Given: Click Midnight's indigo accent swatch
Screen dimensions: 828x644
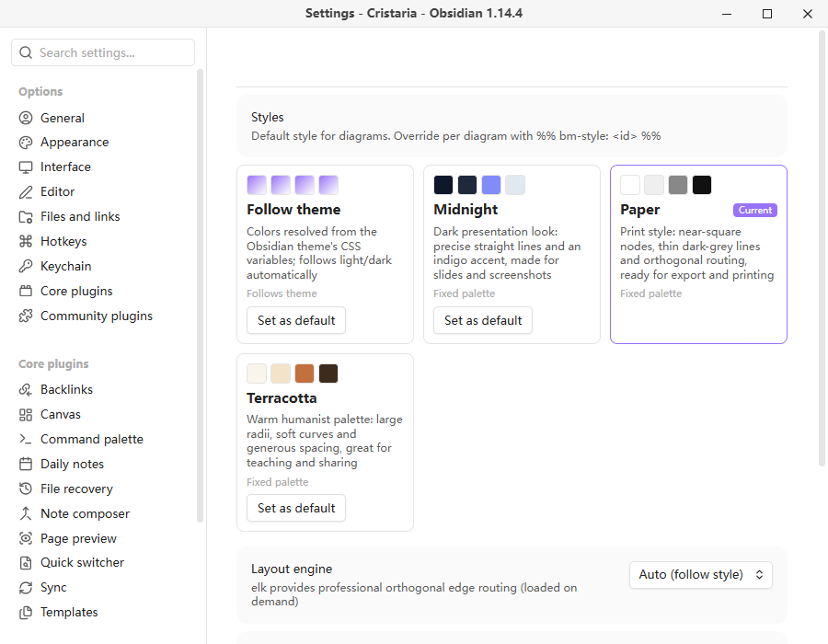Looking at the screenshot, I should point(491,185).
